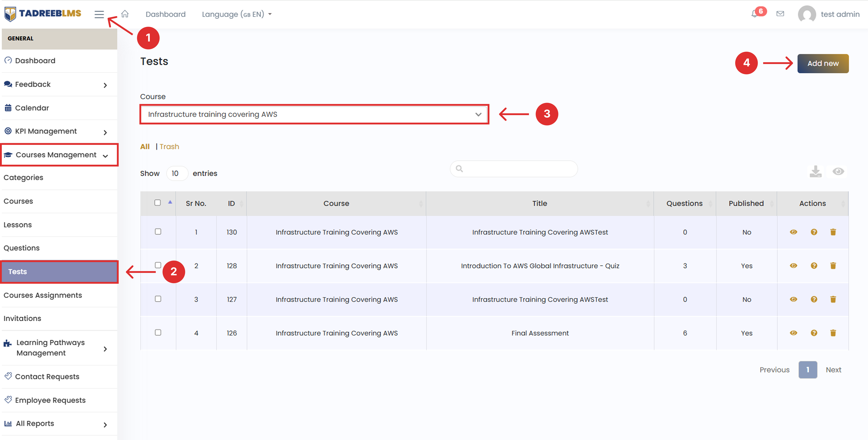Toggle the hamburger sidebar menu icon
Screen dimensions: 868x440
tap(99, 14)
